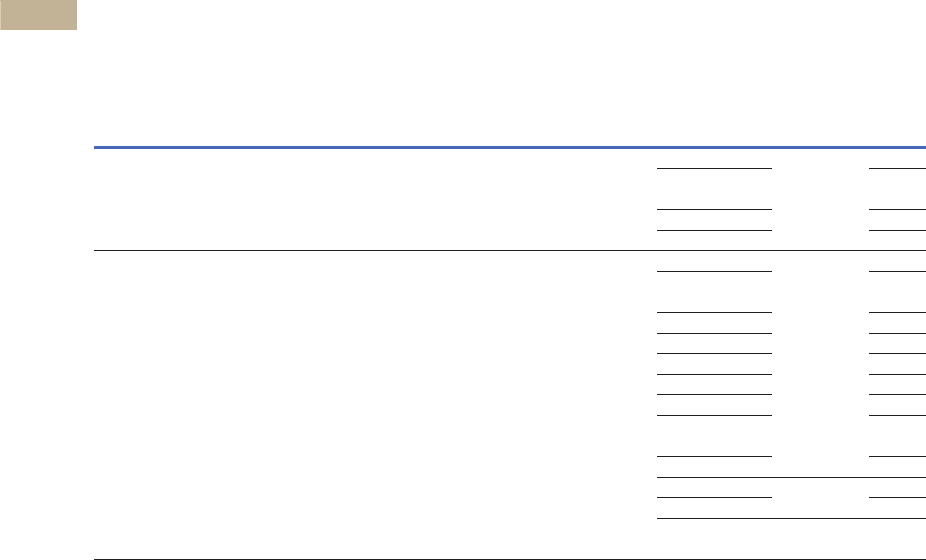Viewport: 926px width, 560px height.
Task: Select the lower long continuous line in bottom section
Action: pos(792,519)
